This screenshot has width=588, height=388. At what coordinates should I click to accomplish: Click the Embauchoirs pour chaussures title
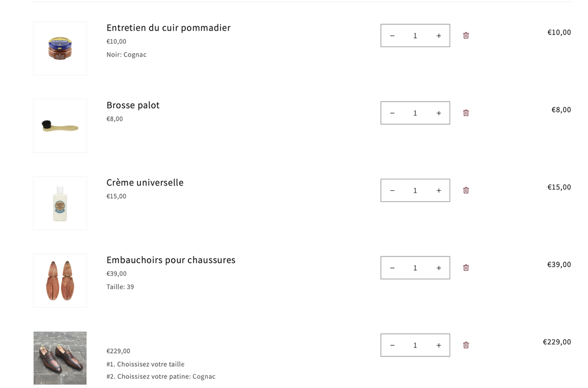pos(171,260)
